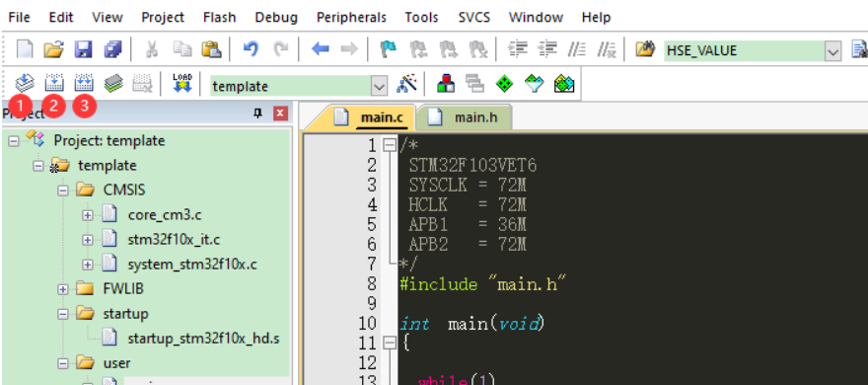Open the Flash menu
The height and width of the screenshot is (385, 868).
[219, 17]
